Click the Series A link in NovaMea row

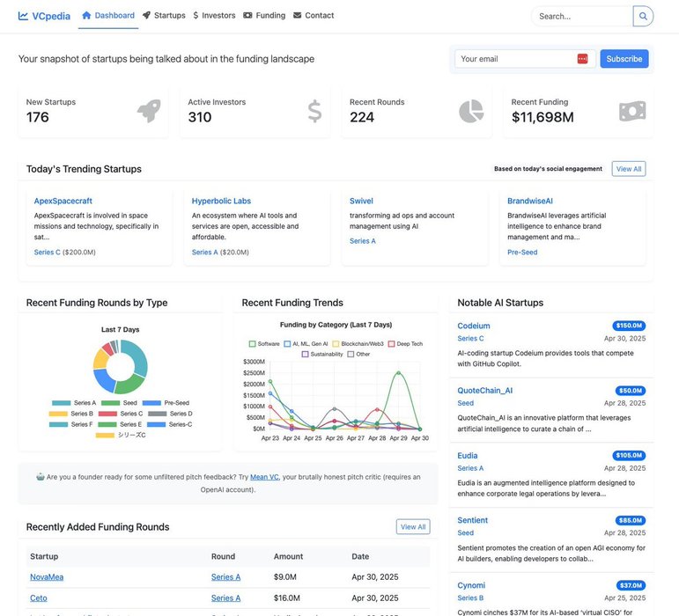[225, 577]
